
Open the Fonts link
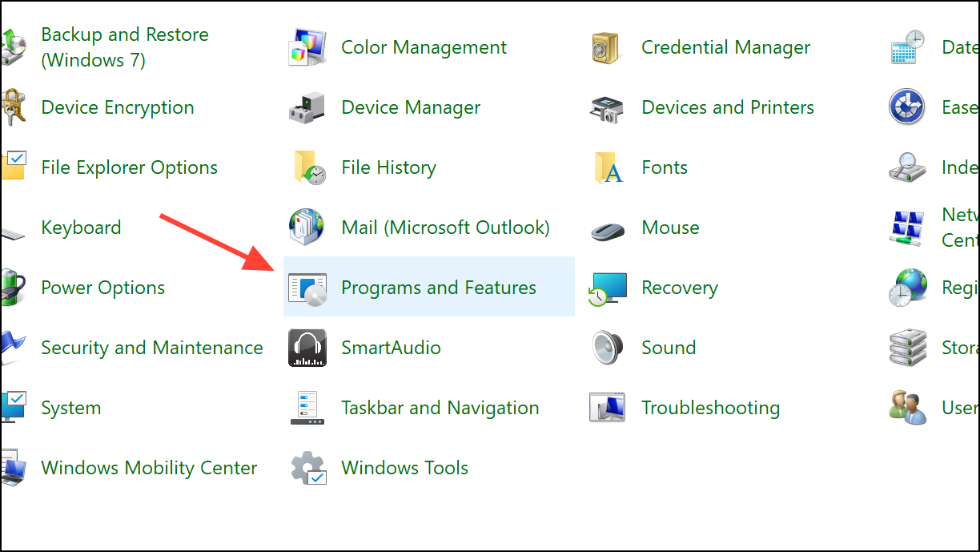click(665, 167)
